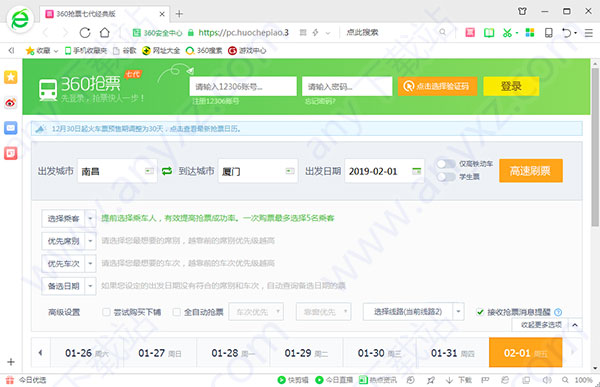Toggle the 仅高铁动车 switch
The image size is (600, 387).
point(446,164)
